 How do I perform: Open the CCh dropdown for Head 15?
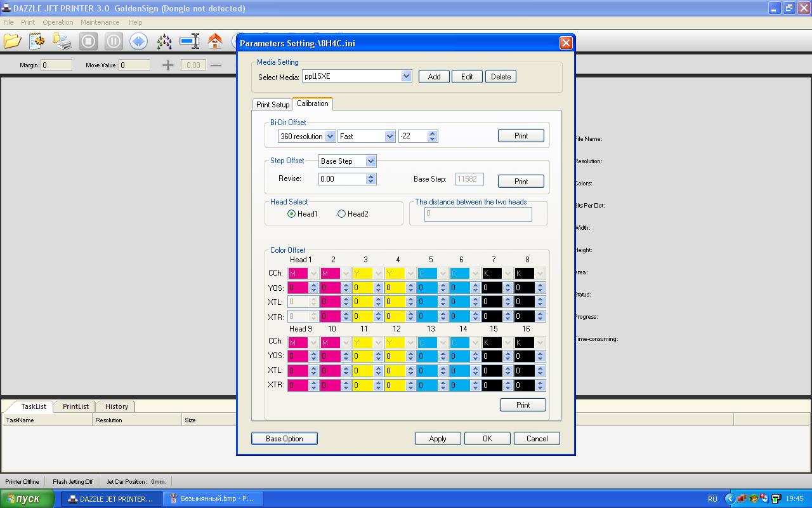coord(507,342)
